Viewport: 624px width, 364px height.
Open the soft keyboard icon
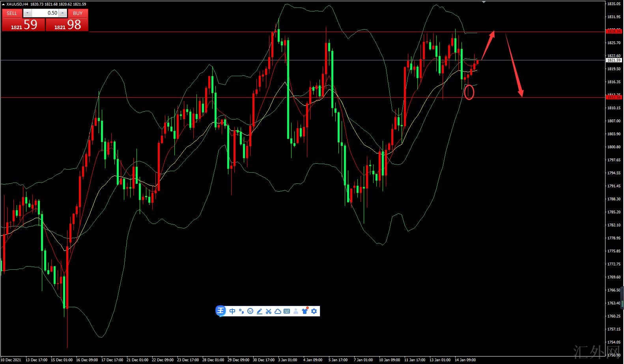tap(287, 311)
